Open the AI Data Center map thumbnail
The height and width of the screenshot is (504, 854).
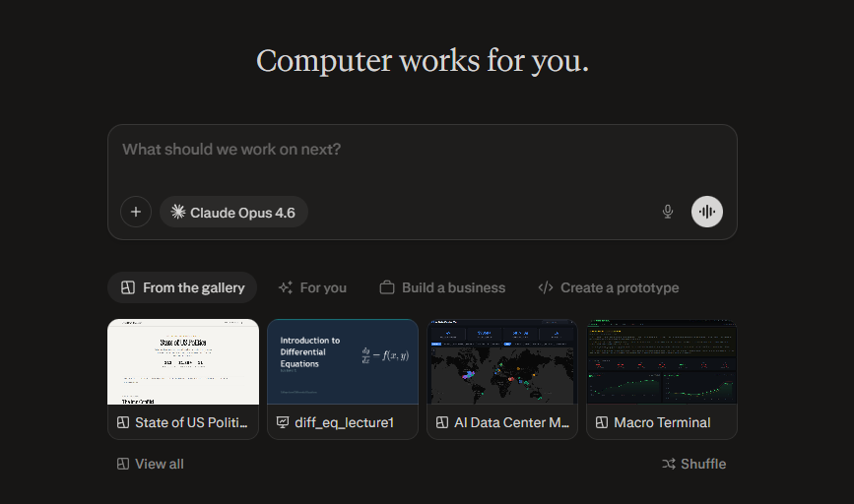(x=502, y=361)
